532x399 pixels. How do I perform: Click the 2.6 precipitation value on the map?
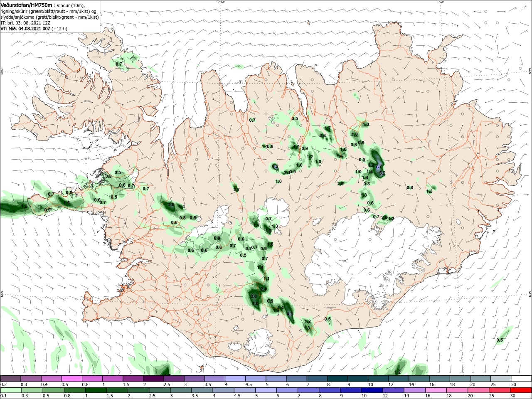(x=323, y=135)
